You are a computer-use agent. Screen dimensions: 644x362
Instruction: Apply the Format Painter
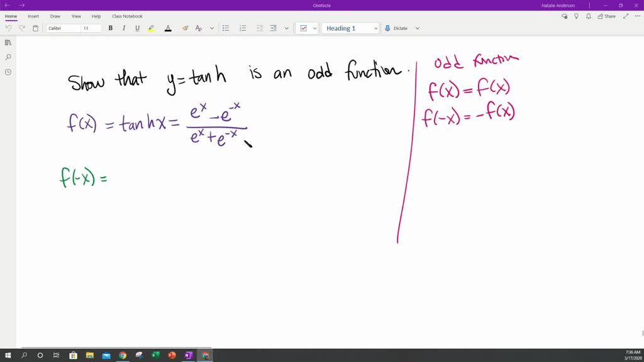click(185, 28)
